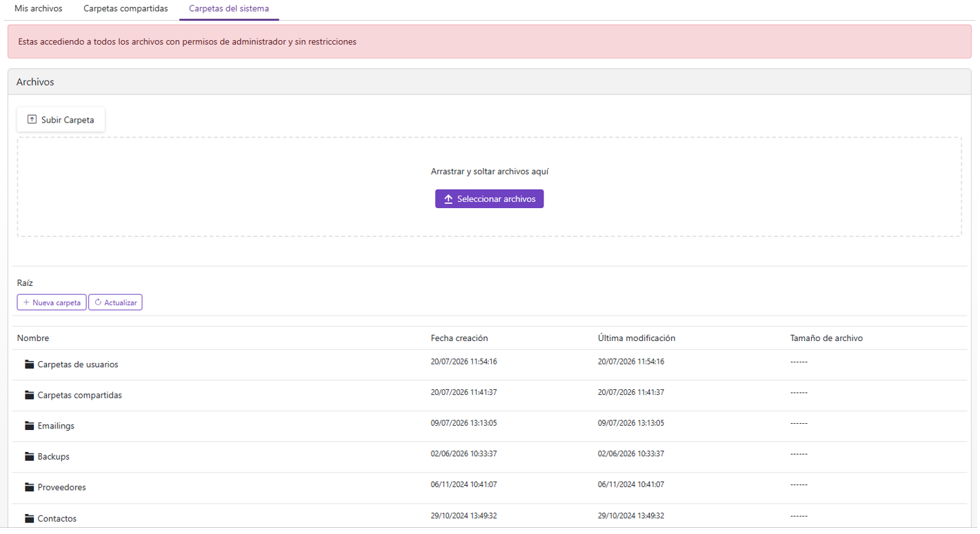The width and height of the screenshot is (980, 534).
Task: Open the Carpetas compartidas tab
Action: pyautogui.click(x=126, y=9)
